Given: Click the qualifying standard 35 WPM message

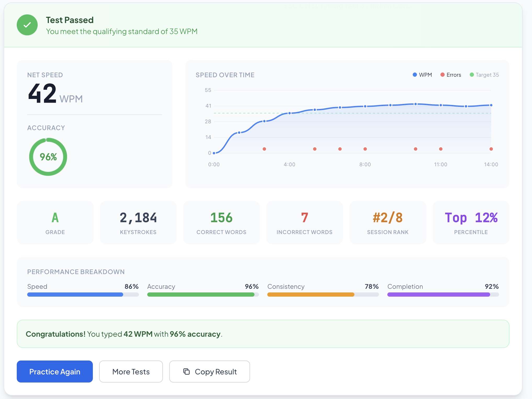Looking at the screenshot, I should tap(122, 31).
